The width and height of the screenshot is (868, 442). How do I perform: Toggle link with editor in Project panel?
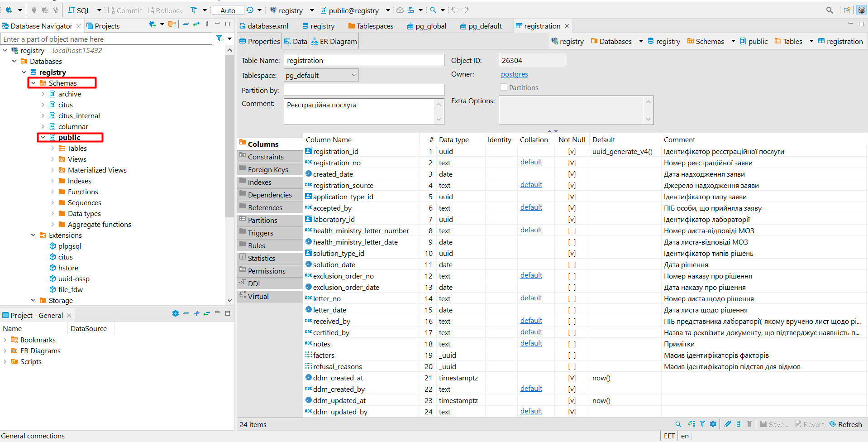tap(207, 313)
